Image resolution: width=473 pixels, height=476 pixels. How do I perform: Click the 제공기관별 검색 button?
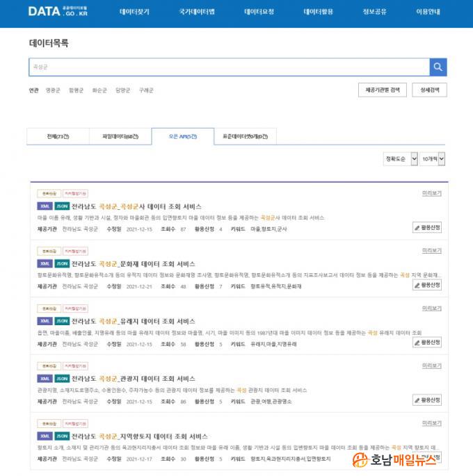click(x=381, y=90)
